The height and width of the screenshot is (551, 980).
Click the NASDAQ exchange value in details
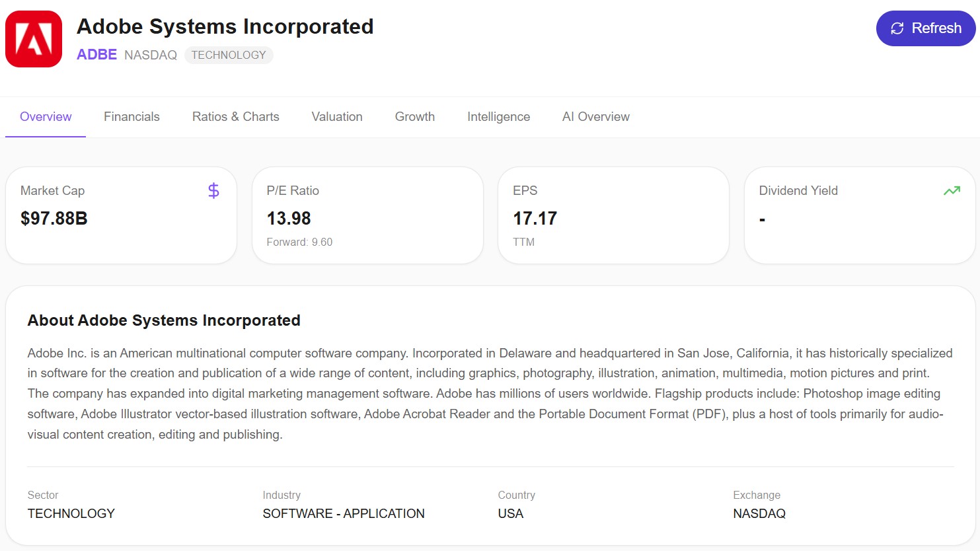coord(759,514)
